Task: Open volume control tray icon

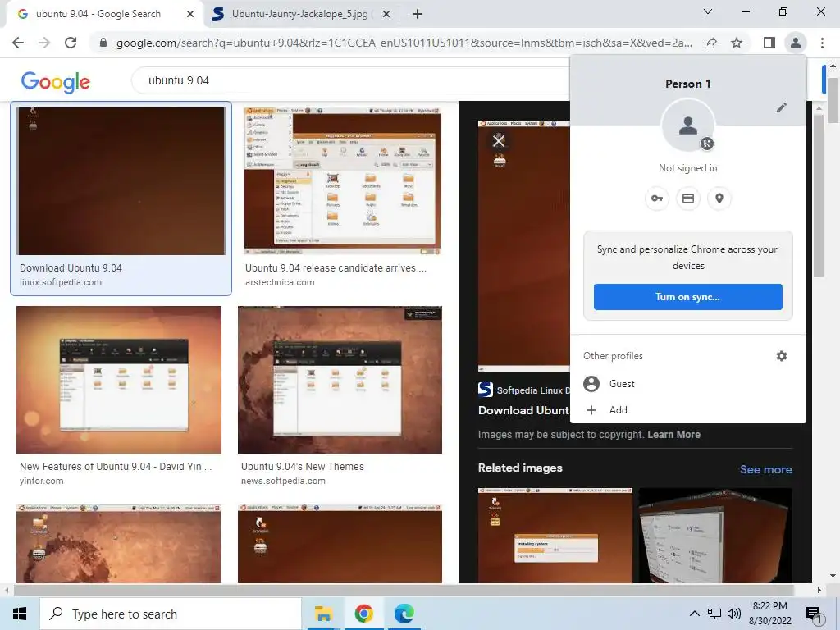Action: [x=734, y=614]
